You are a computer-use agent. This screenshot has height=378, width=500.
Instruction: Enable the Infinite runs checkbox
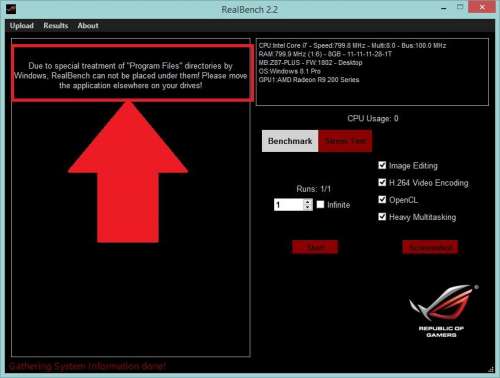coord(320,204)
